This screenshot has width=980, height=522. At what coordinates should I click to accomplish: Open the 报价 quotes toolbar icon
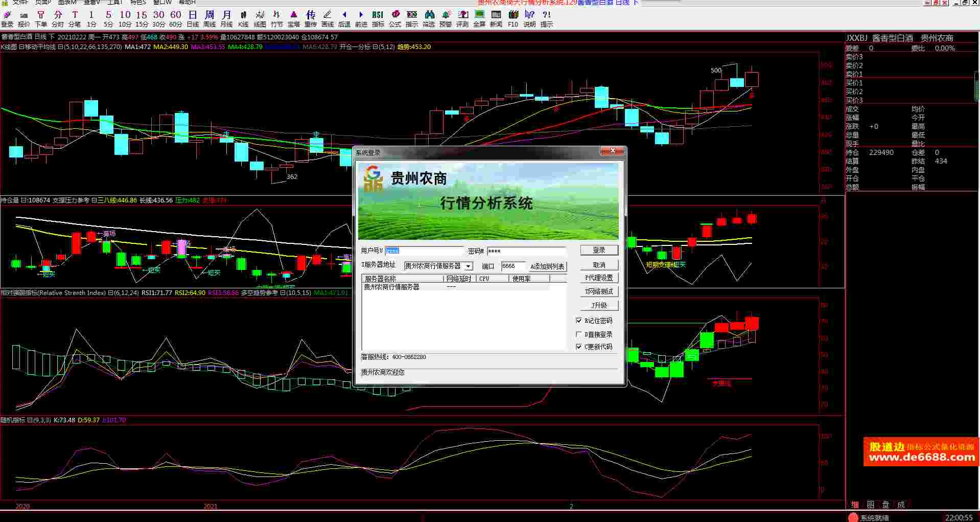tap(24, 19)
